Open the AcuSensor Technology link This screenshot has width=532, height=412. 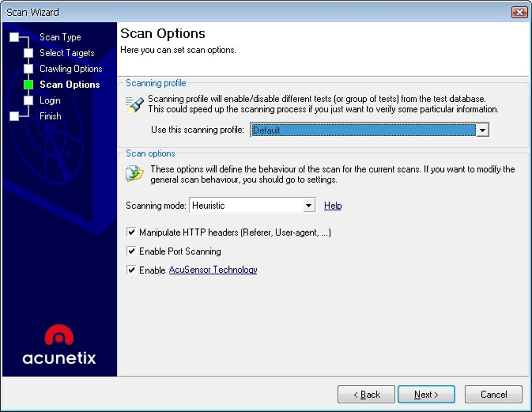(213, 270)
